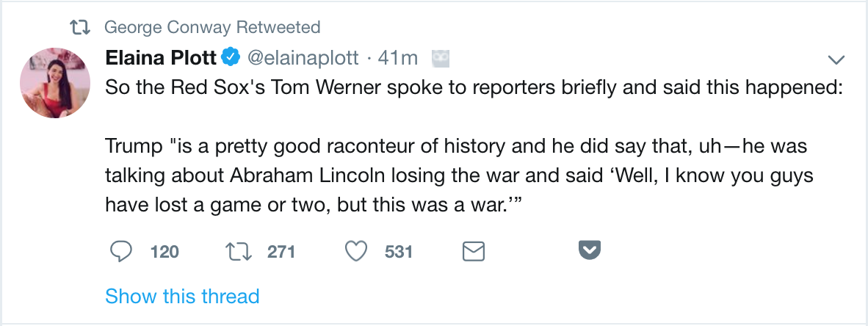Click the retweeted indicator icon beside George Conway
This screenshot has height=326, width=868.
tap(79, 28)
